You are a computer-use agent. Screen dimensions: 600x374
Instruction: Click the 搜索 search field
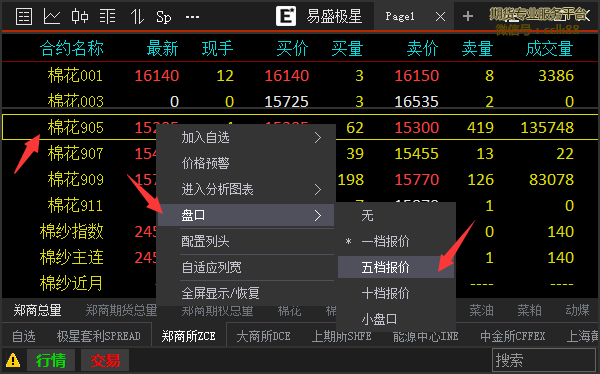tap(543, 360)
